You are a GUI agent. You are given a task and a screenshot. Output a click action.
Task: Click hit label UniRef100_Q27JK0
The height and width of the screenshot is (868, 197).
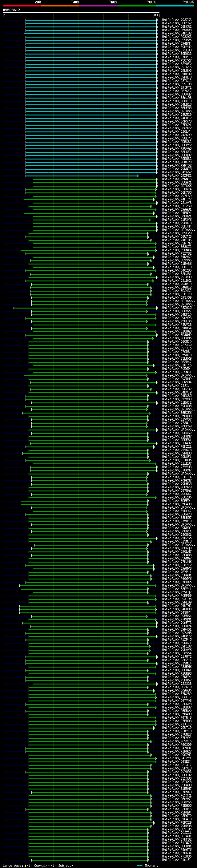coord(177,345)
